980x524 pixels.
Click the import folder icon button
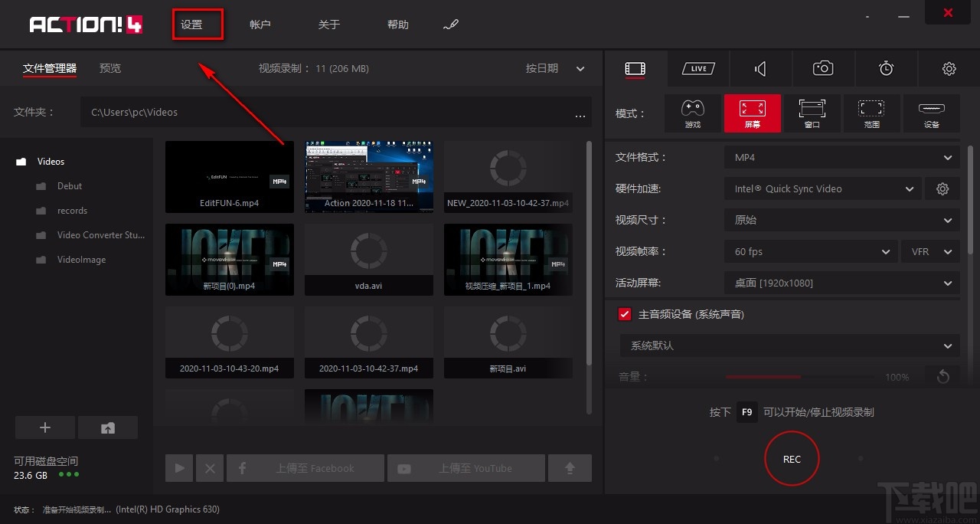pyautogui.click(x=108, y=427)
